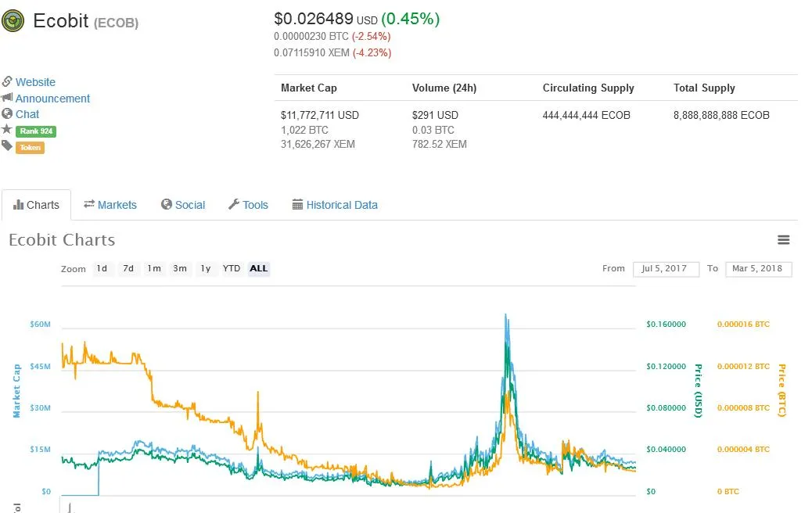Click the bar chart icon on Charts tab
Screen dimensions: 812x513
click(19, 204)
